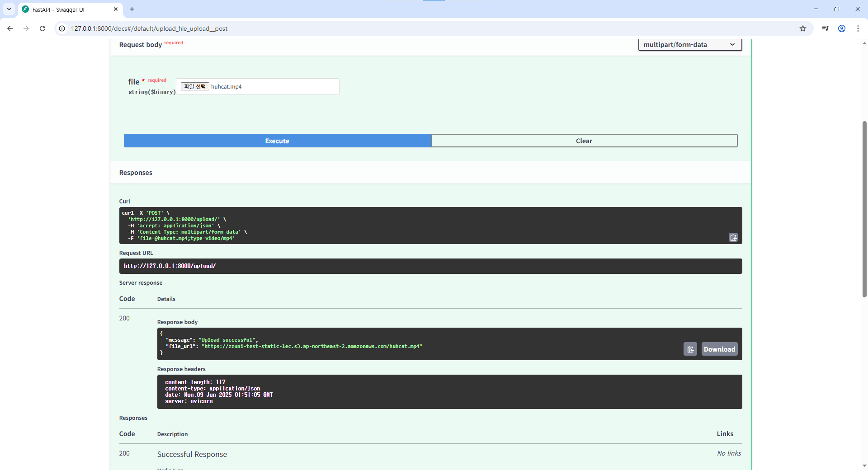Screen dimensions: 868x470
Task: Click the No links text
Action: pos(729,453)
